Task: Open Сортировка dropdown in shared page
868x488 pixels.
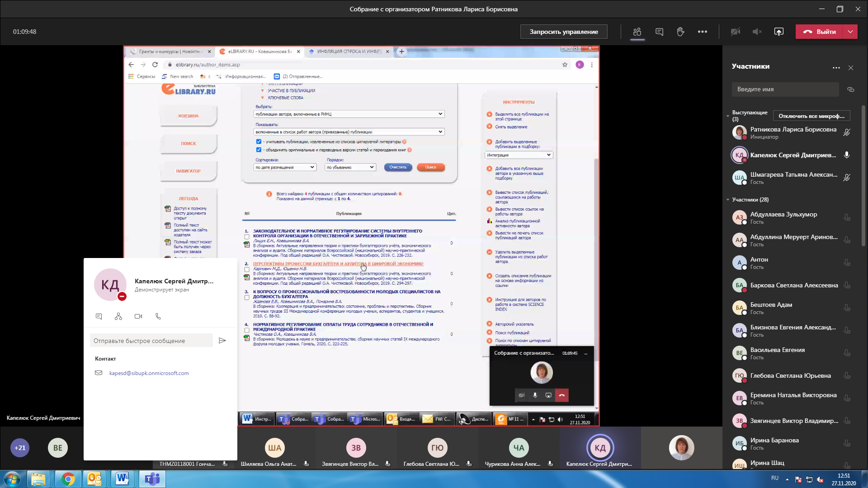Action: pos(284,167)
